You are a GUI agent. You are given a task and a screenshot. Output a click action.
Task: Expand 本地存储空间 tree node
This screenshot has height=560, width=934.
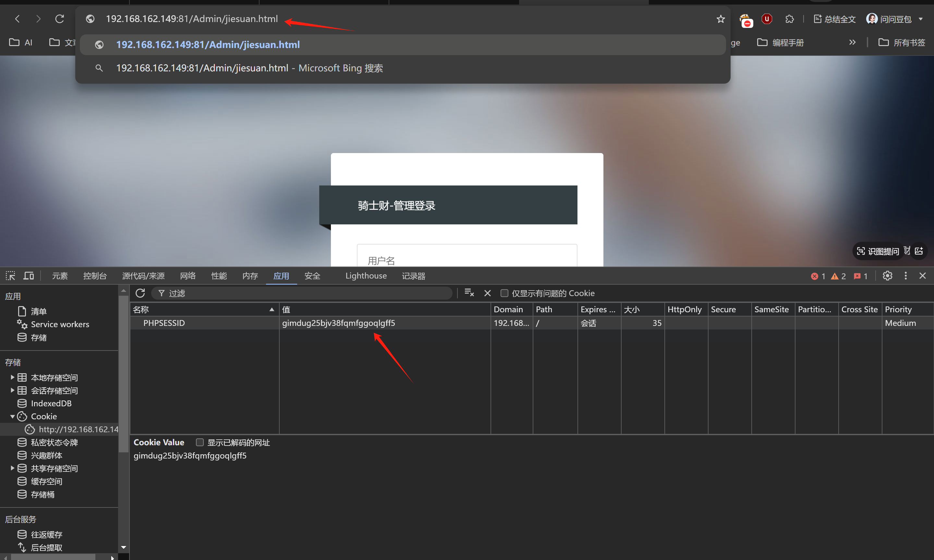click(x=12, y=377)
